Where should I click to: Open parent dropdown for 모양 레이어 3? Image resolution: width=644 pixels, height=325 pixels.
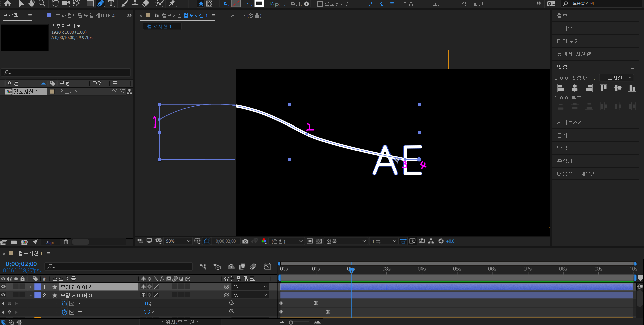click(250, 295)
